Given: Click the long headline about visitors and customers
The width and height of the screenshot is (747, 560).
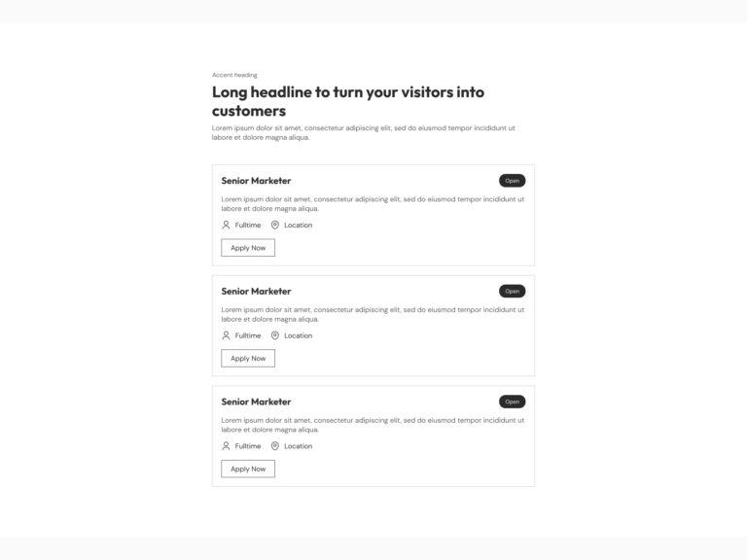Looking at the screenshot, I should (x=347, y=101).
